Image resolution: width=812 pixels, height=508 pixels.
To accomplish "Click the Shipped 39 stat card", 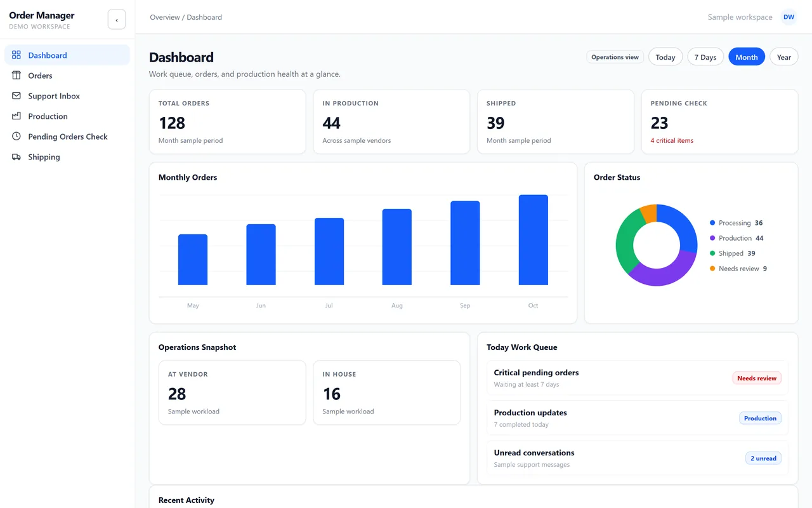I will click(x=556, y=121).
